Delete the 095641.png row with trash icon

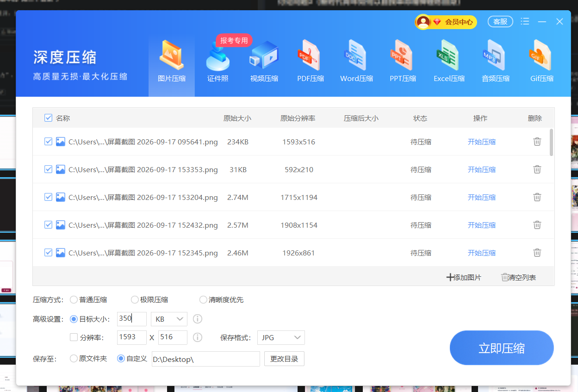[x=537, y=142]
